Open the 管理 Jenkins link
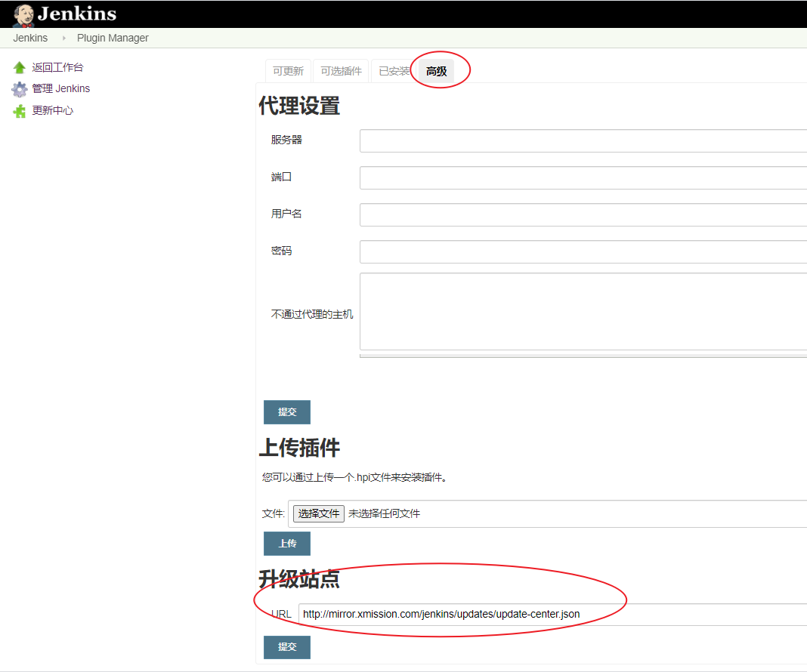This screenshot has height=672, width=807. [60, 88]
